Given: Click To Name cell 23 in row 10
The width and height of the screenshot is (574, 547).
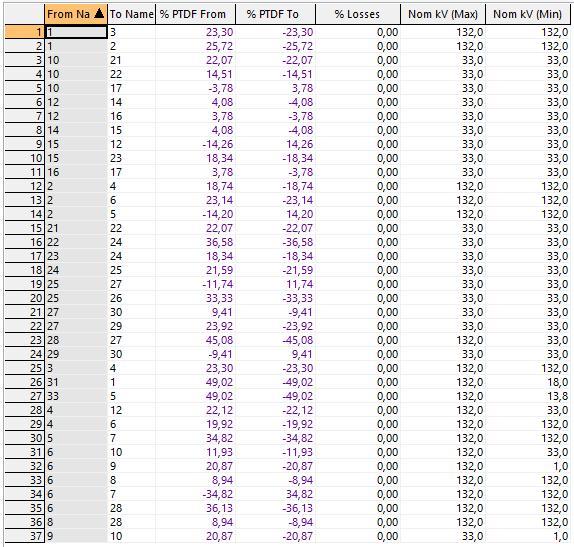Looking at the screenshot, I should (x=131, y=158).
